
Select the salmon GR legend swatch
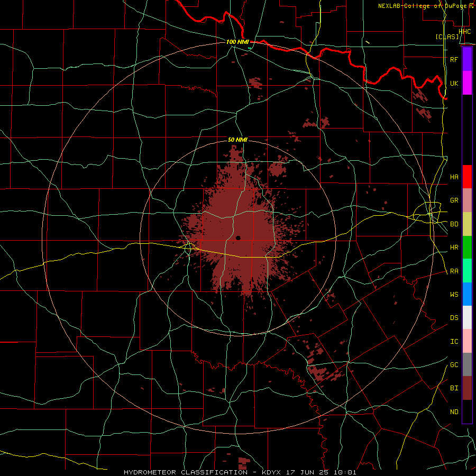click(467, 200)
